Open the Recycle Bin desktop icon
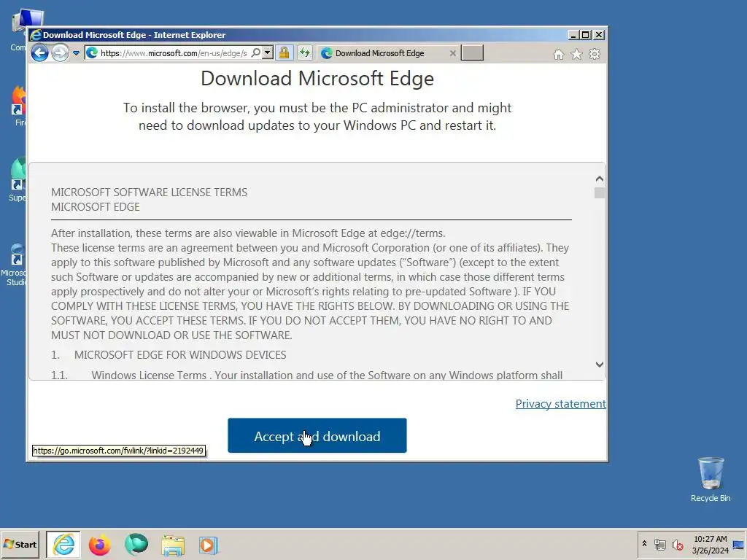Viewport: 747px width, 560px height. (x=711, y=480)
